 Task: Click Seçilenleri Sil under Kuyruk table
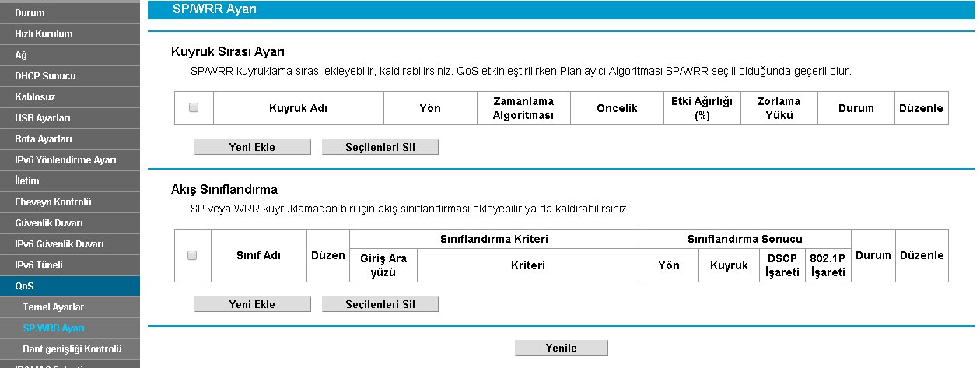coord(380,147)
